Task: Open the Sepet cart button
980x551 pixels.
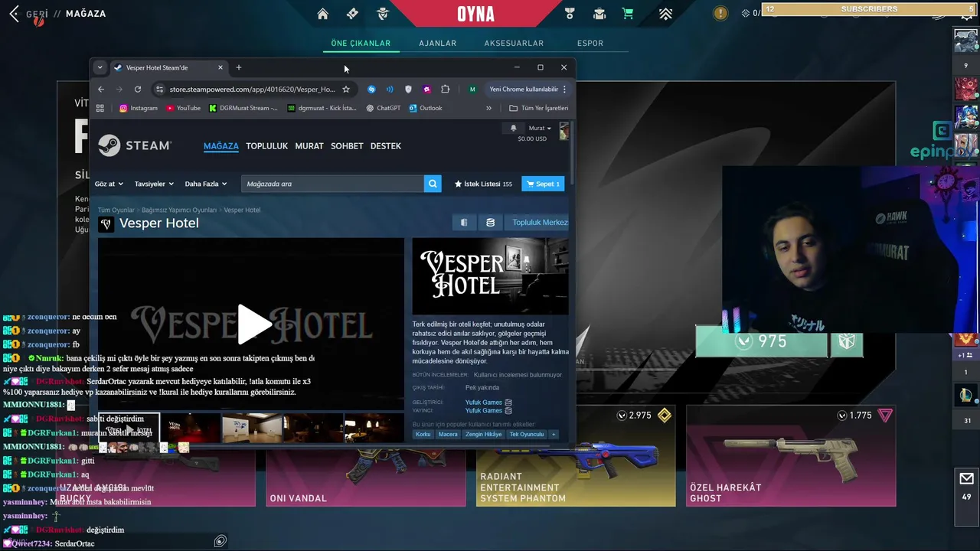Action: (543, 184)
